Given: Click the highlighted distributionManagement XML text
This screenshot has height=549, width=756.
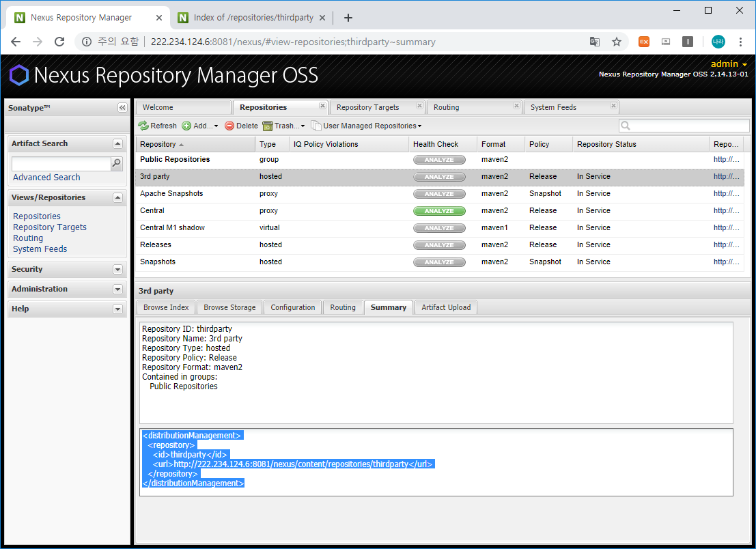Looking at the screenshot, I should coord(288,460).
